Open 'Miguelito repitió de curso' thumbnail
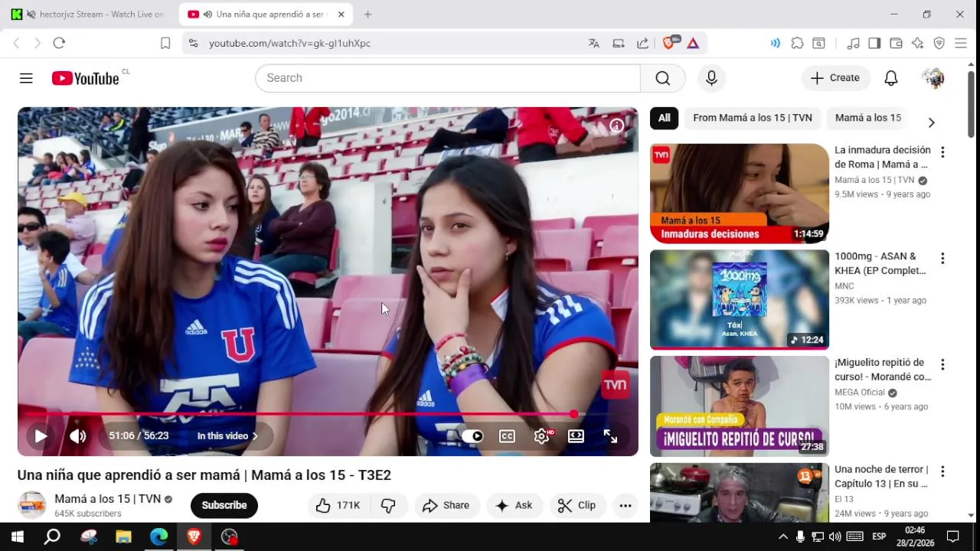Image resolution: width=980 pixels, height=551 pixels. point(740,406)
